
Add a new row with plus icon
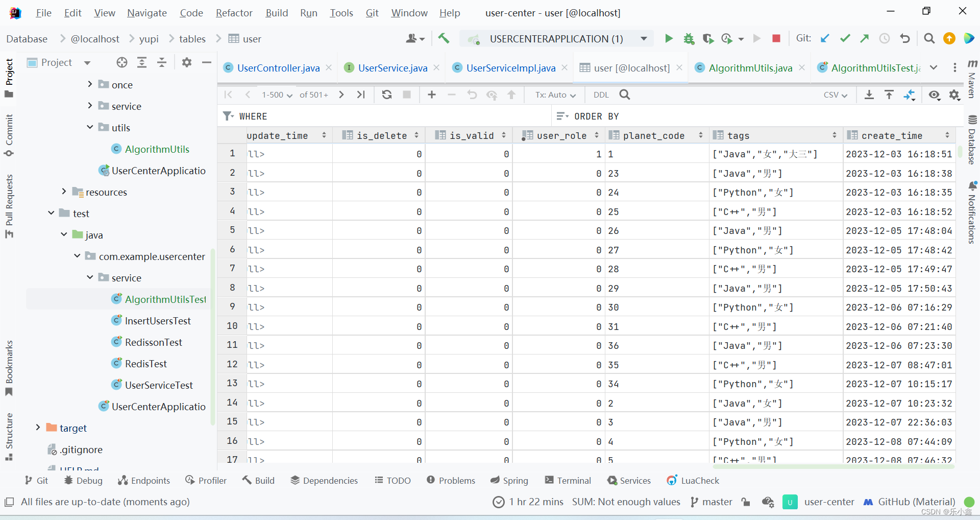(x=432, y=94)
